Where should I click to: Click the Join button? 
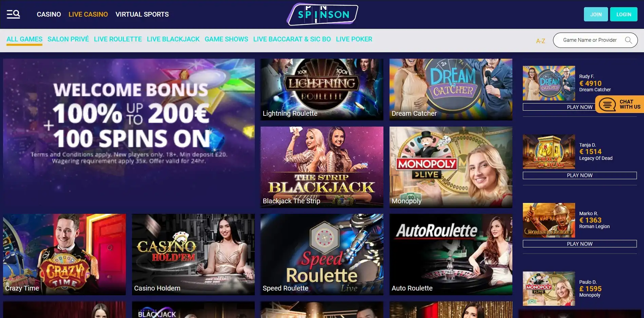(596, 14)
